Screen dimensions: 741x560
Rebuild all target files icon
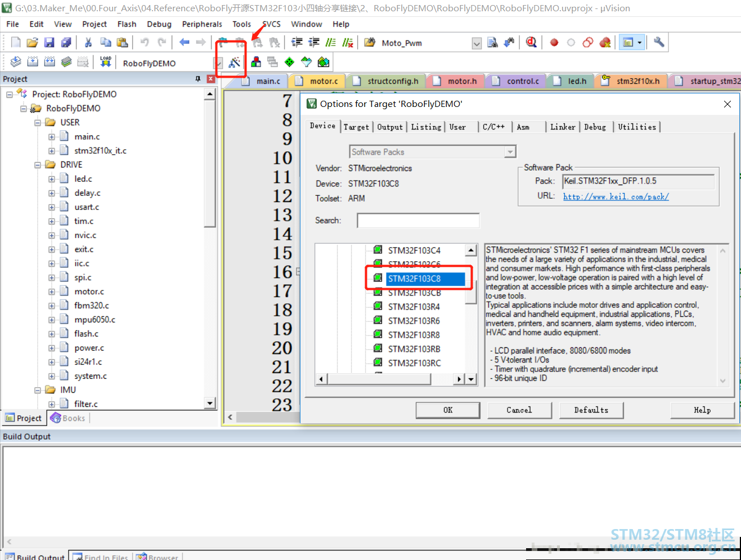[50, 62]
